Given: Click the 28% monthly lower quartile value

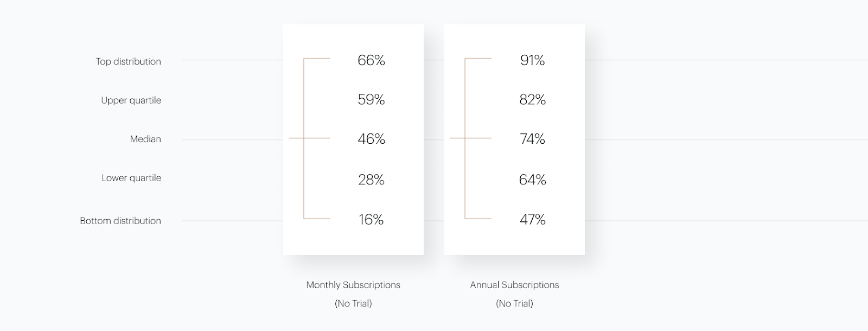Looking at the screenshot, I should [x=371, y=180].
